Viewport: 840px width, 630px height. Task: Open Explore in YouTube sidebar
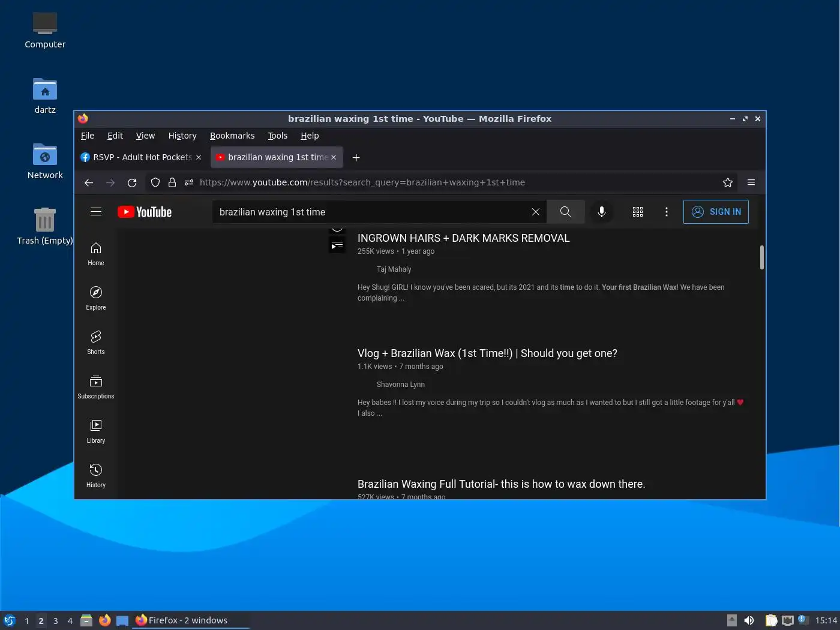pyautogui.click(x=96, y=298)
